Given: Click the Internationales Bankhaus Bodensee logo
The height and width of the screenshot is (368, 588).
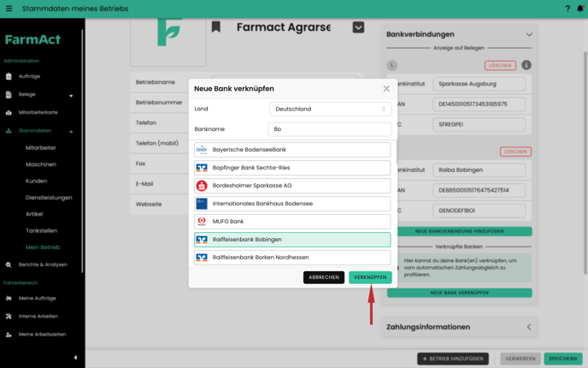Looking at the screenshot, I should [202, 204].
